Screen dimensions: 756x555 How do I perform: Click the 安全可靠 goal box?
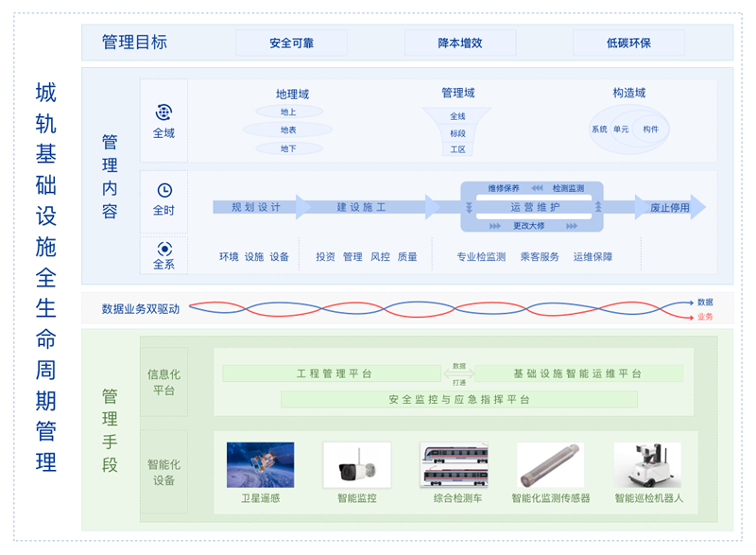291,43
